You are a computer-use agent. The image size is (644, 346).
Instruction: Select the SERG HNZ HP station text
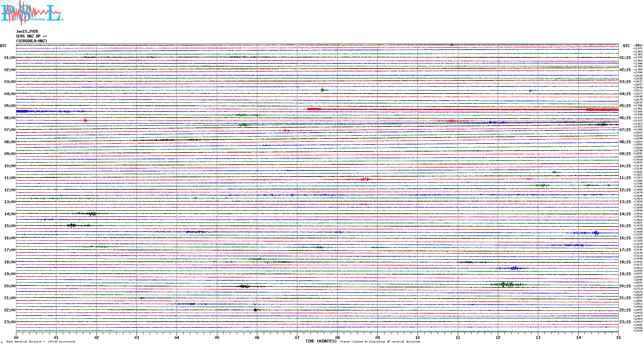(x=31, y=36)
